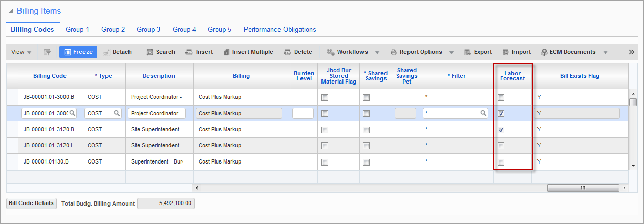The image size is (644, 224).
Task: Click the Insert toolbar button
Action: click(199, 52)
